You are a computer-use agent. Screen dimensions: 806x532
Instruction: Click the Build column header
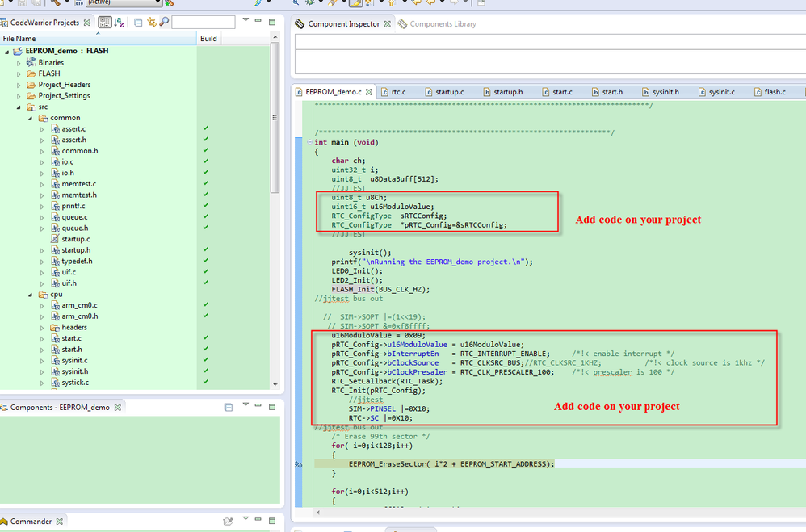208,38
